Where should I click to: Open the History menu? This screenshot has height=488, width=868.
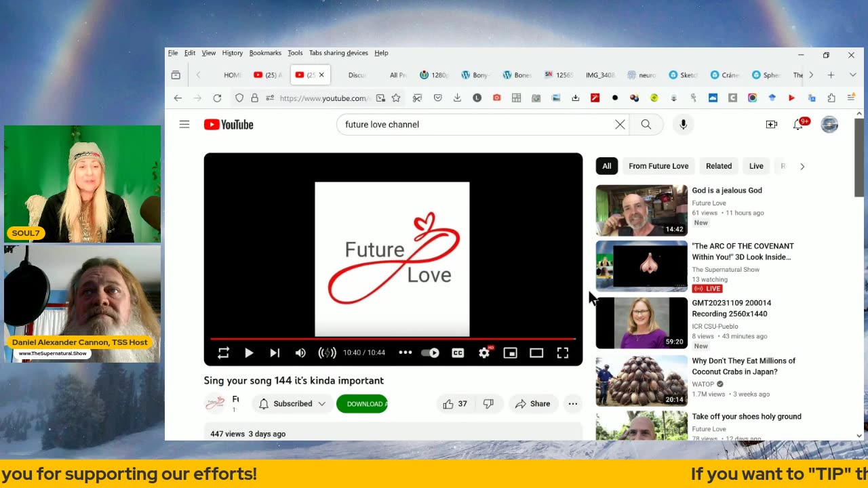point(233,53)
